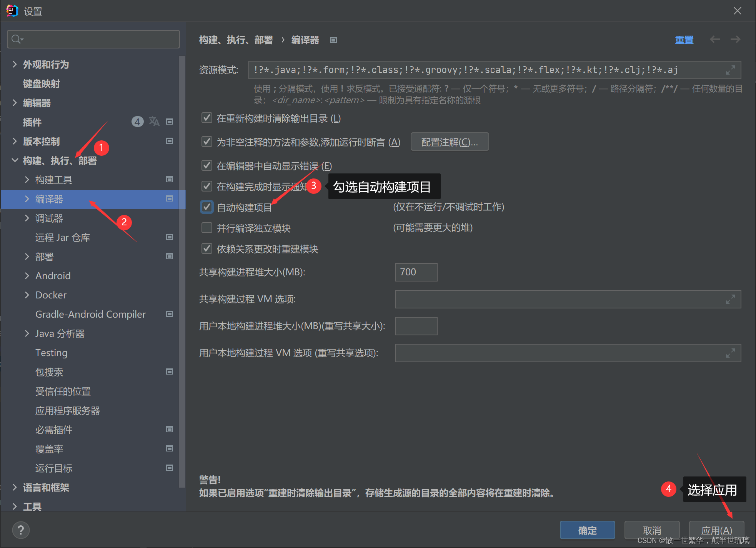This screenshot has width=756, height=548.
Task: Click 共享构建过程 VM 选项 input field
Action: pyautogui.click(x=563, y=299)
